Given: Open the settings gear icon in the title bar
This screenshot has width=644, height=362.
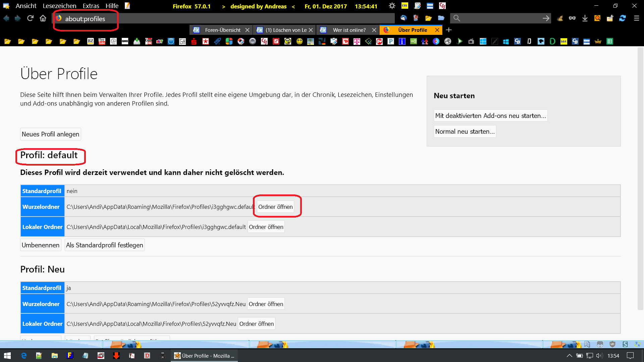Looking at the screenshot, I should click(392, 6).
